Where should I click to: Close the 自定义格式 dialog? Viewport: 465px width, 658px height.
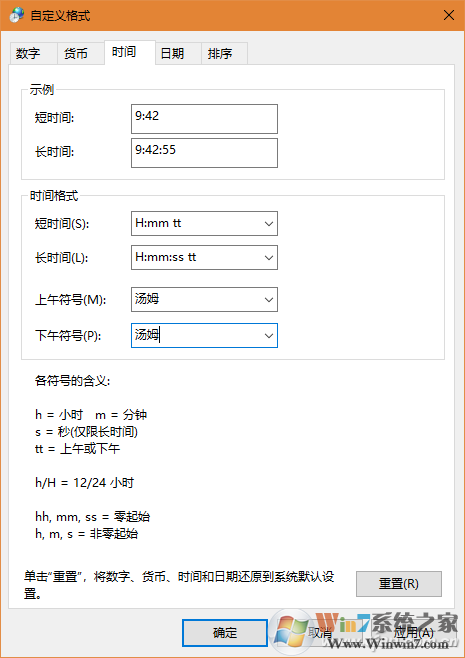[x=449, y=16]
